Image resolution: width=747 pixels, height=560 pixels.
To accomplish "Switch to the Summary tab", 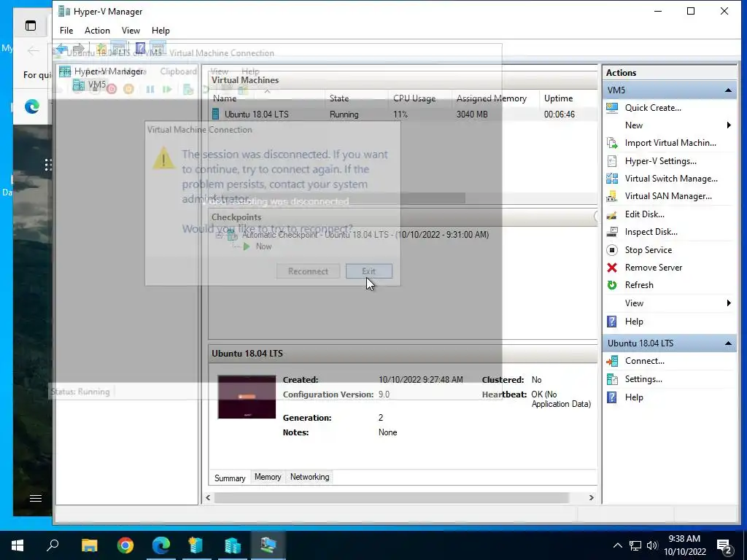I will point(230,478).
